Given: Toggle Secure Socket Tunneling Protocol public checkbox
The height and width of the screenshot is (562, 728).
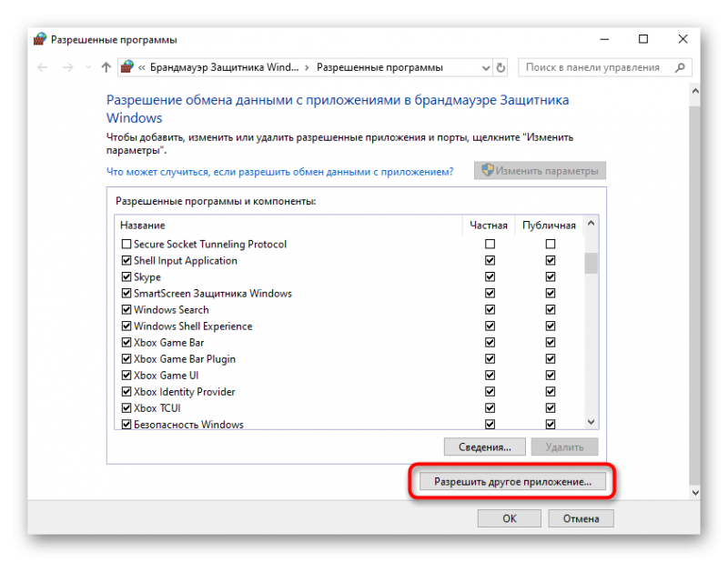Looking at the screenshot, I should tap(551, 244).
